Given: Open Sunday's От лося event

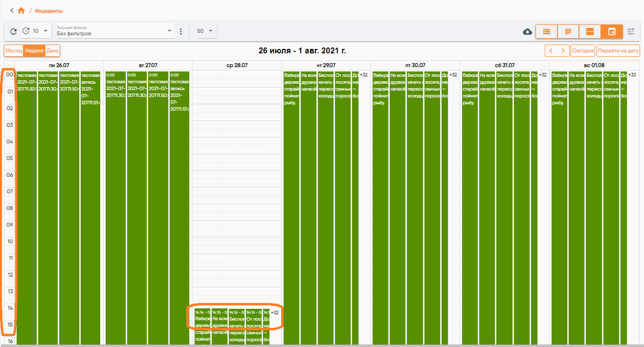Looking at the screenshot, I should click(x=611, y=208).
